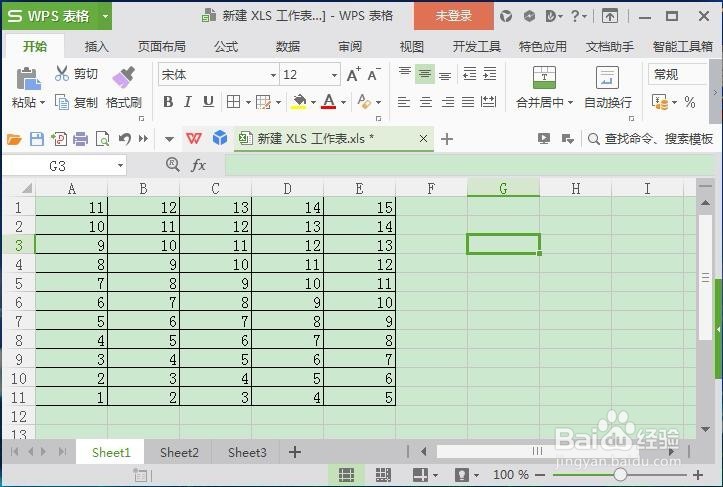Viewport: 723px width, 487px height.
Task: Add a new document tab
Action: pos(447,139)
